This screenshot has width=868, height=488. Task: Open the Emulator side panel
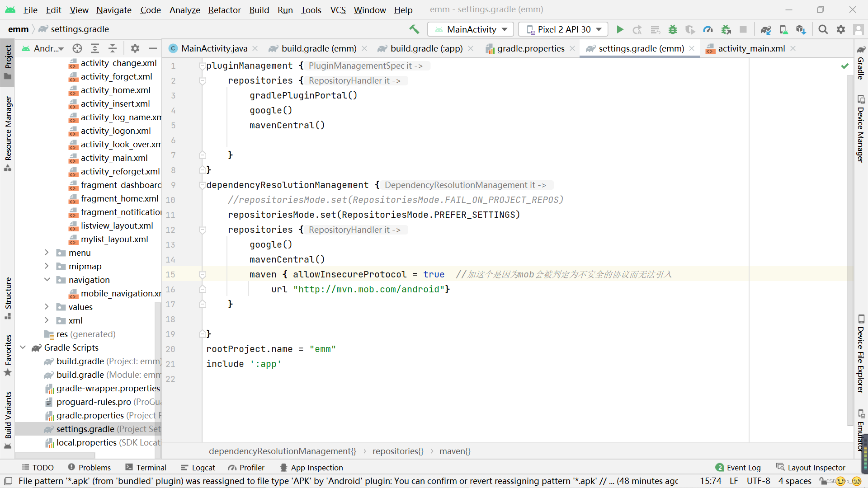(861, 430)
